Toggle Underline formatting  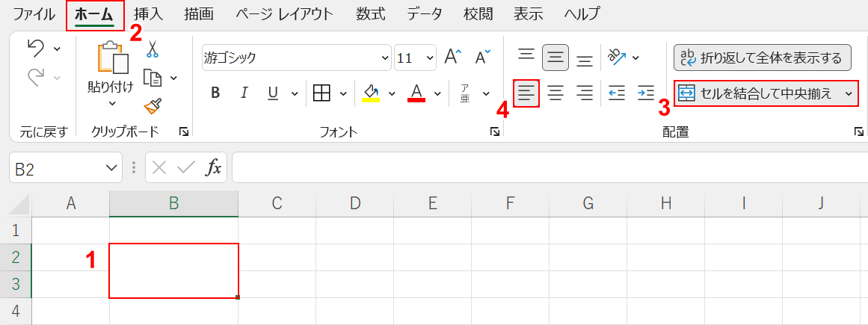click(x=272, y=93)
